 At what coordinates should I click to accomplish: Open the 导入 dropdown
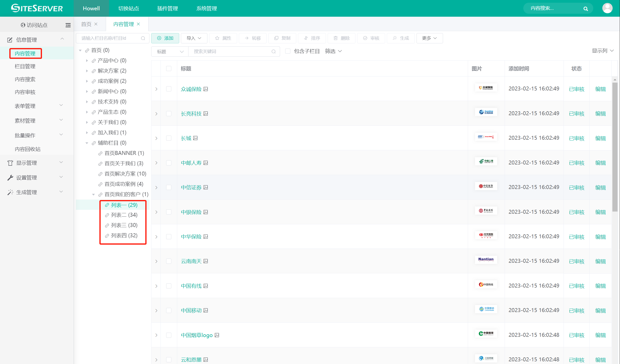[194, 38]
